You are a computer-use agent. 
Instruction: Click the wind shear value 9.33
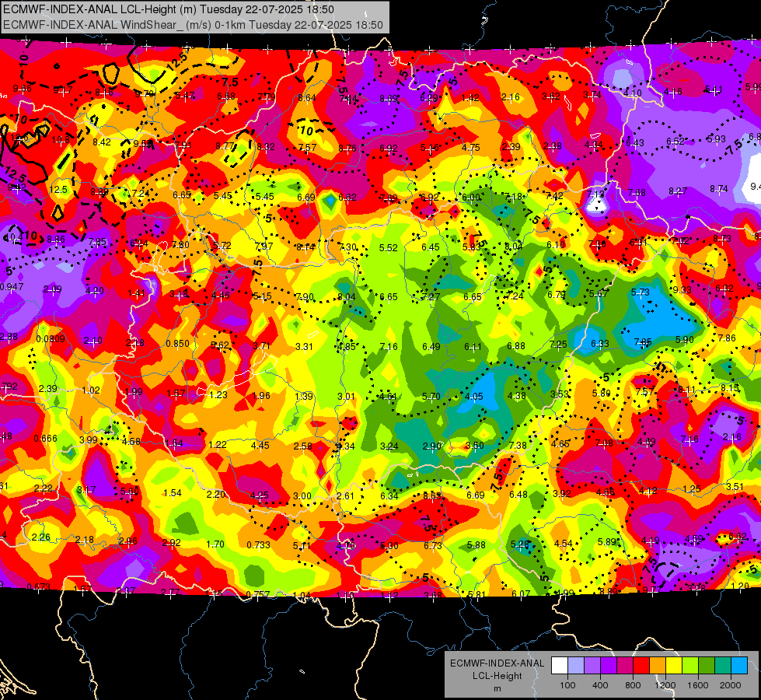[x=682, y=289]
